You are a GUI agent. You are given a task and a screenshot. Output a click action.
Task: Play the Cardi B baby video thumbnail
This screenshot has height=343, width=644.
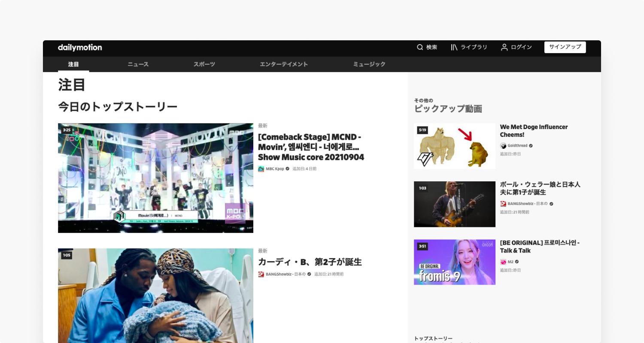pyautogui.click(x=155, y=296)
